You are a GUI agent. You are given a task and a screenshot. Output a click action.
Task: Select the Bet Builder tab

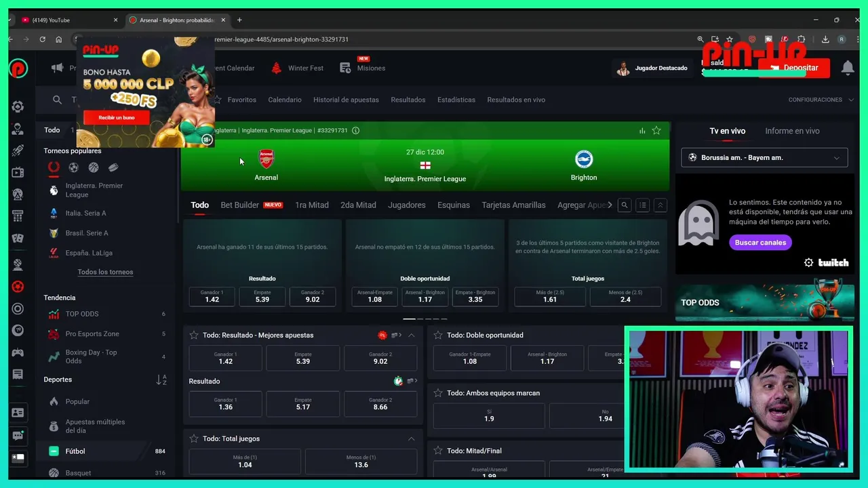click(x=252, y=205)
